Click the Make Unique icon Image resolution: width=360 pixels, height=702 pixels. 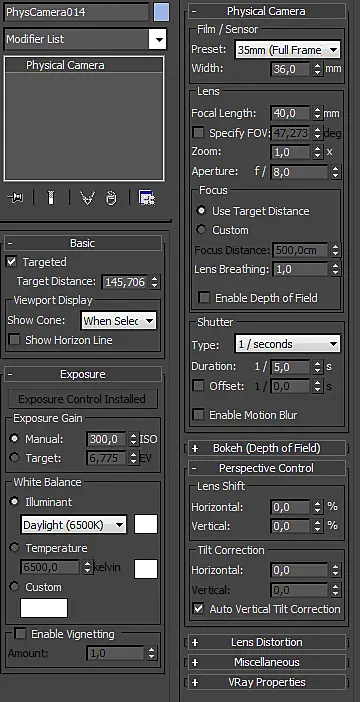(x=87, y=197)
